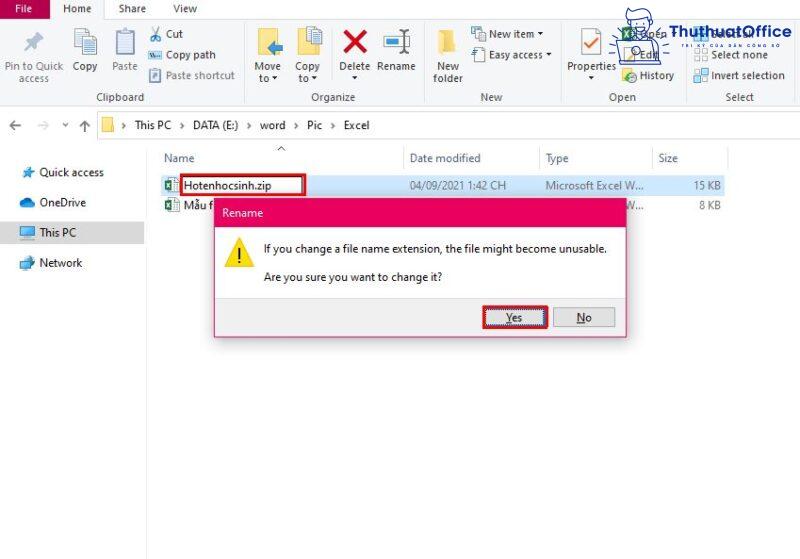
Task: Open the New item dropdown
Action: (x=507, y=34)
